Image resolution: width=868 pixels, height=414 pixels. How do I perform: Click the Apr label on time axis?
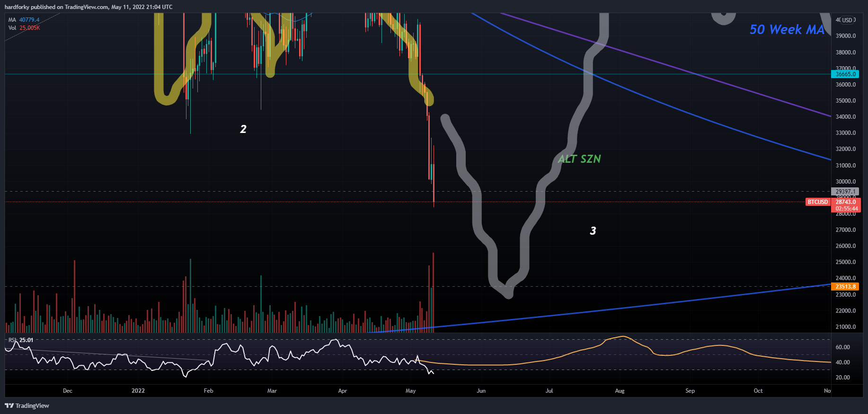click(x=343, y=391)
